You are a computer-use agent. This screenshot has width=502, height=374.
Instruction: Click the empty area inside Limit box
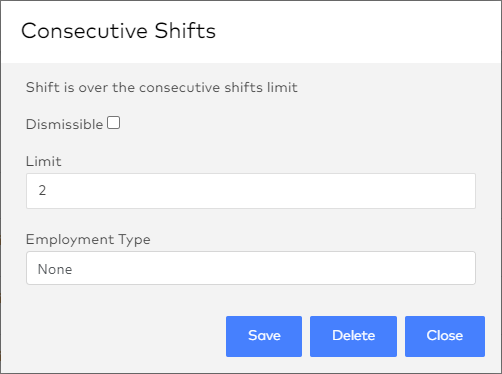tap(260, 191)
